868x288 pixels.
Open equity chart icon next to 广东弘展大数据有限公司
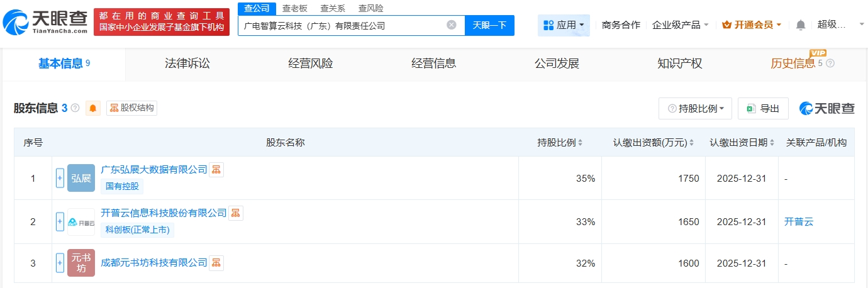pos(216,170)
